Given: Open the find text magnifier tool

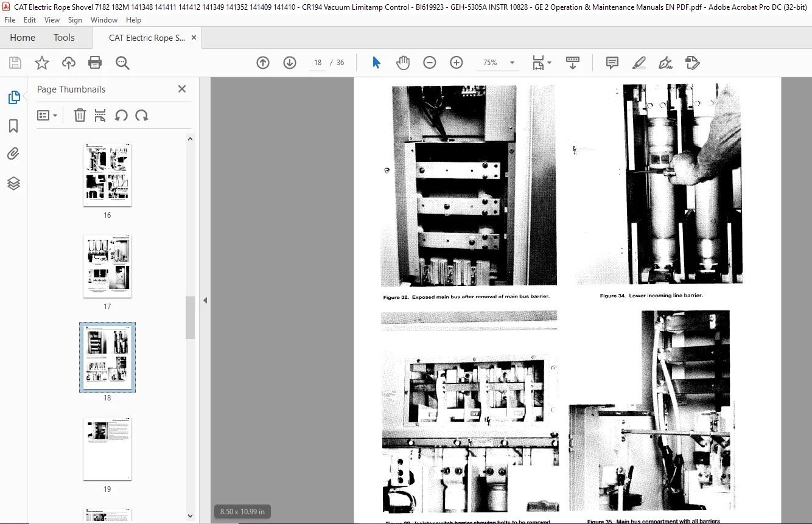Looking at the screenshot, I should coord(122,63).
